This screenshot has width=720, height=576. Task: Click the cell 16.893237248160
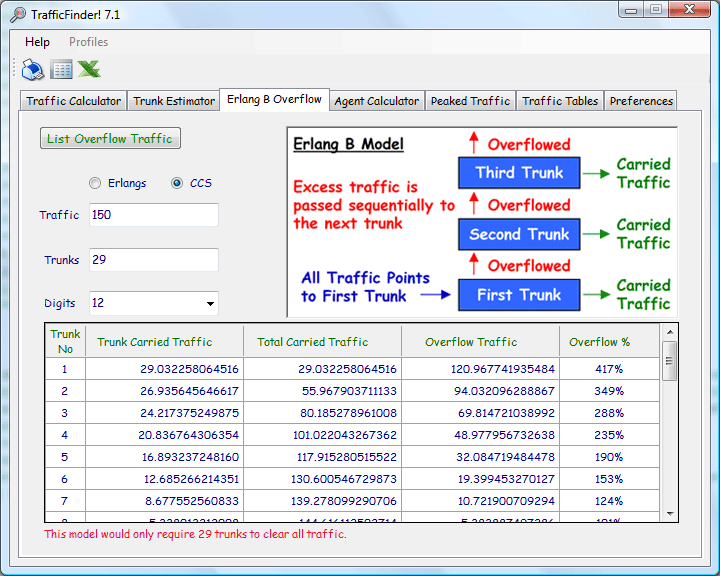[x=164, y=457]
